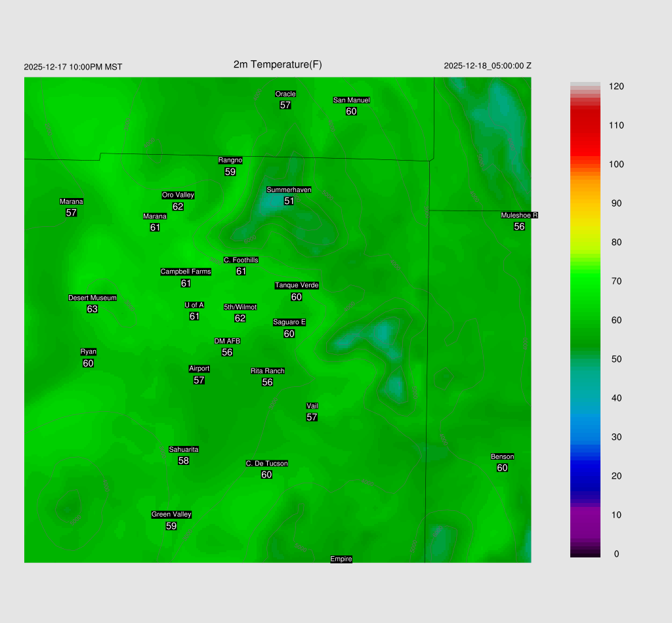This screenshot has width=672, height=623.
Task: Click the Green Valley station label
Action: click(171, 515)
